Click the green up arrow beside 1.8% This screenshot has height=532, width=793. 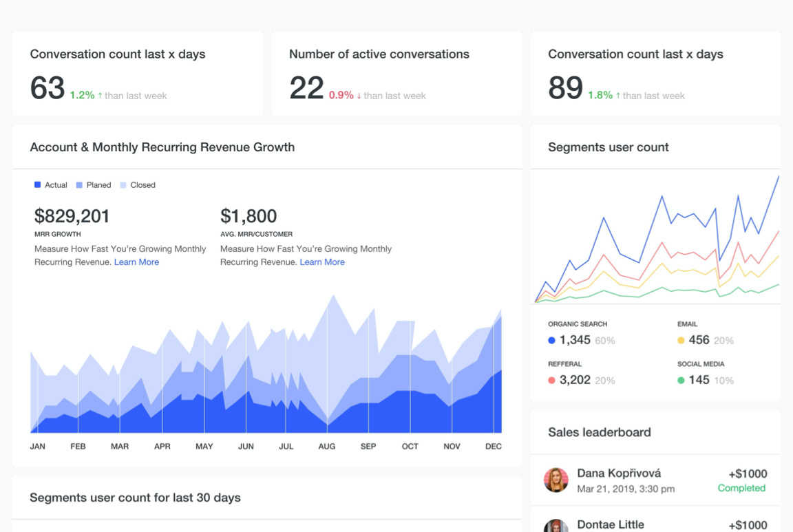pos(618,96)
